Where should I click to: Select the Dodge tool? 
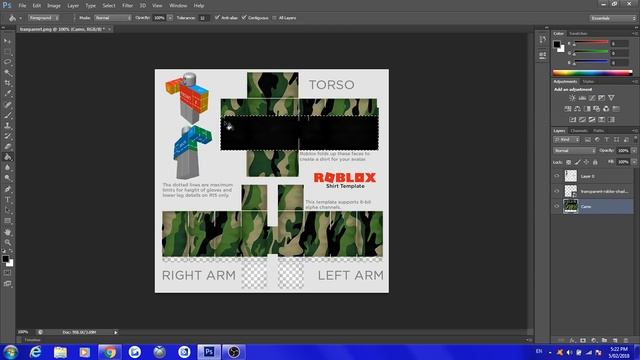coord(7,178)
